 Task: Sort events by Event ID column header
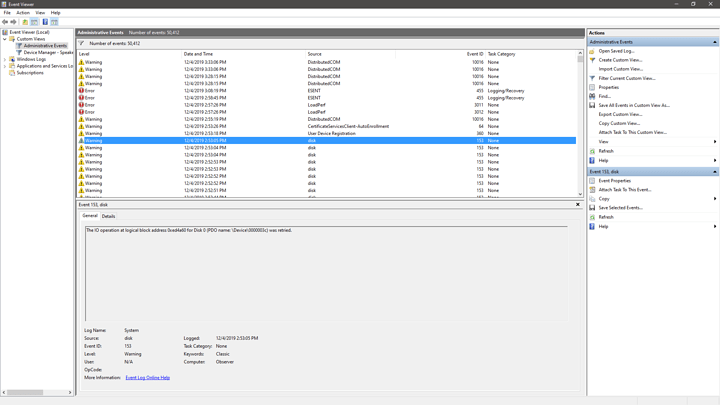[474, 54]
